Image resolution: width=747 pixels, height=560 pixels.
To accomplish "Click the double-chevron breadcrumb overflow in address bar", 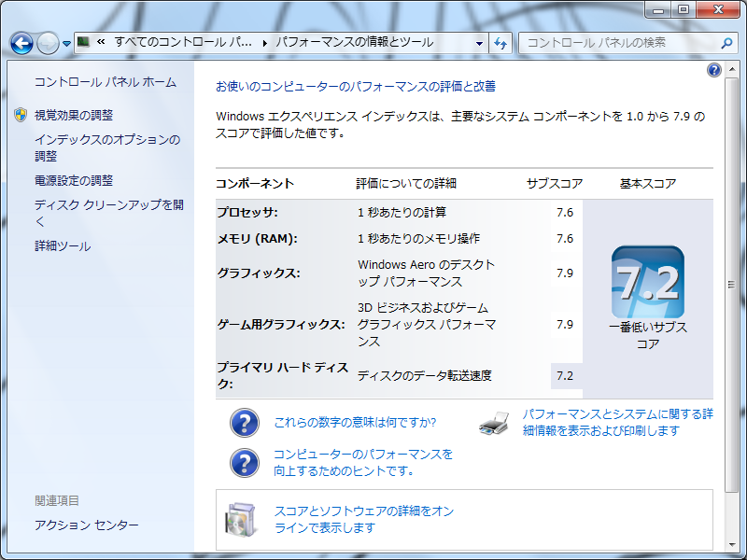I will point(101,42).
